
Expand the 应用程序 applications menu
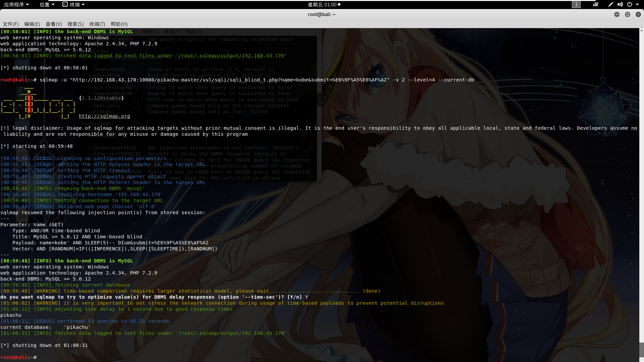[16, 4]
